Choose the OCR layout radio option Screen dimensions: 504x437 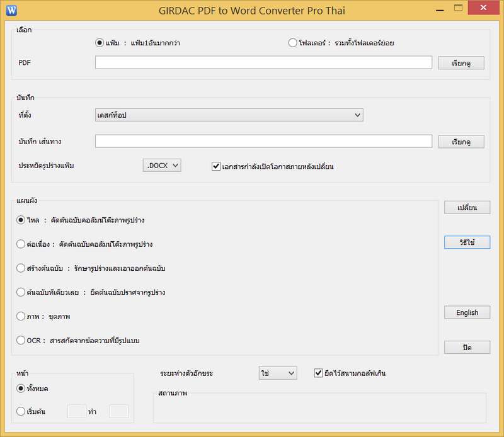[21, 340]
